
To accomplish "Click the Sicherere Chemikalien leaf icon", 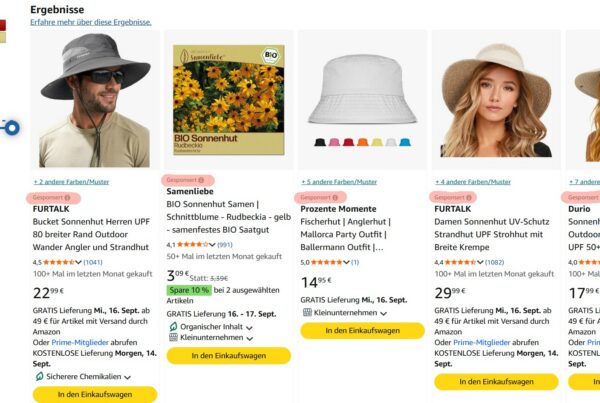I will pyautogui.click(x=39, y=377).
